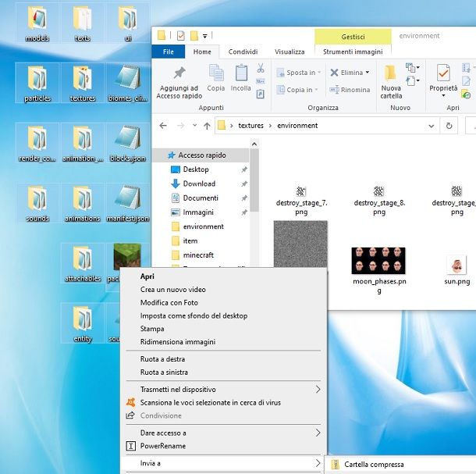The width and height of the screenshot is (476, 474).
Task: Select the manifest.json file icon
Action: coord(128,203)
